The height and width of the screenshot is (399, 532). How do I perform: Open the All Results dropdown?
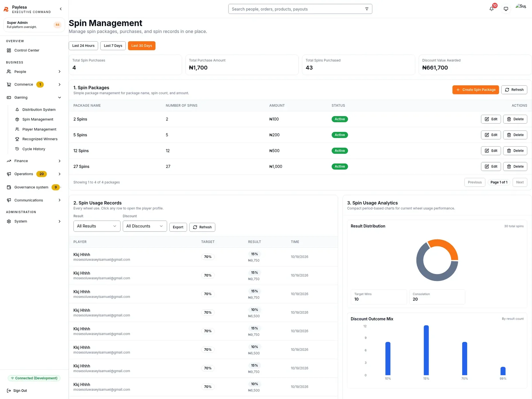pyautogui.click(x=97, y=226)
